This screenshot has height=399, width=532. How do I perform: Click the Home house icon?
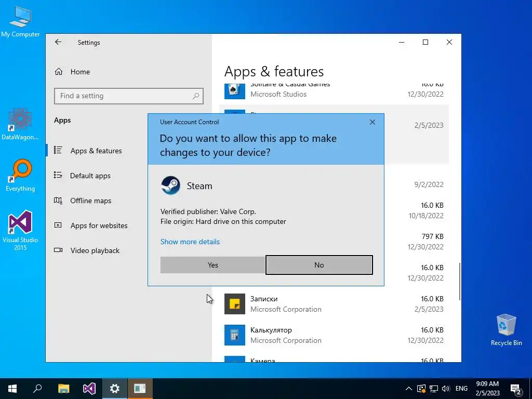point(59,72)
